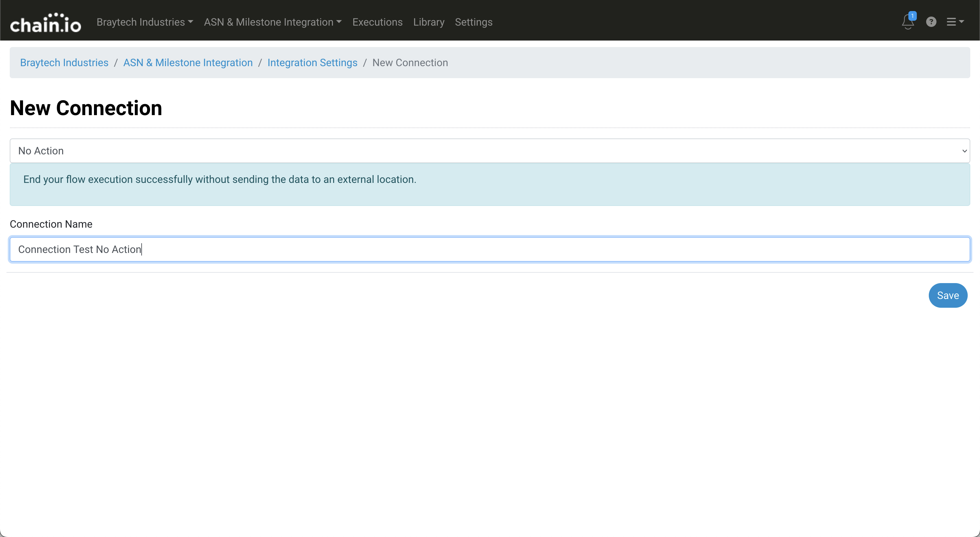Expand the ASN & Milestone Integration dropdown in the navbar
Screen dimensions: 980x537
click(273, 22)
